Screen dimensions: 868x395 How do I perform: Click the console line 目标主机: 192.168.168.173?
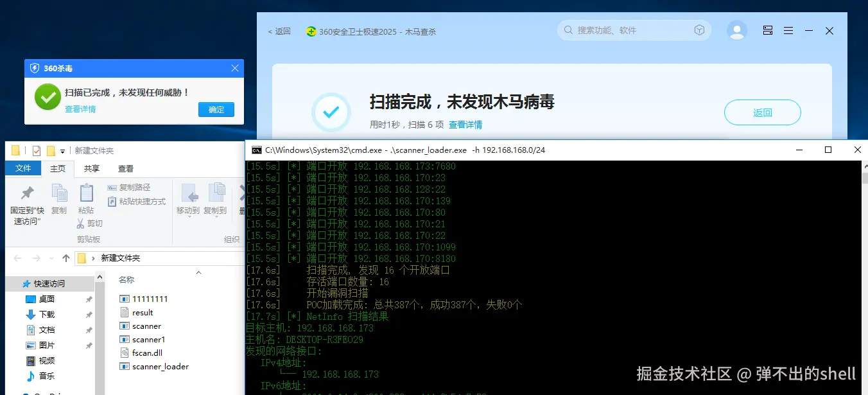coord(309,328)
